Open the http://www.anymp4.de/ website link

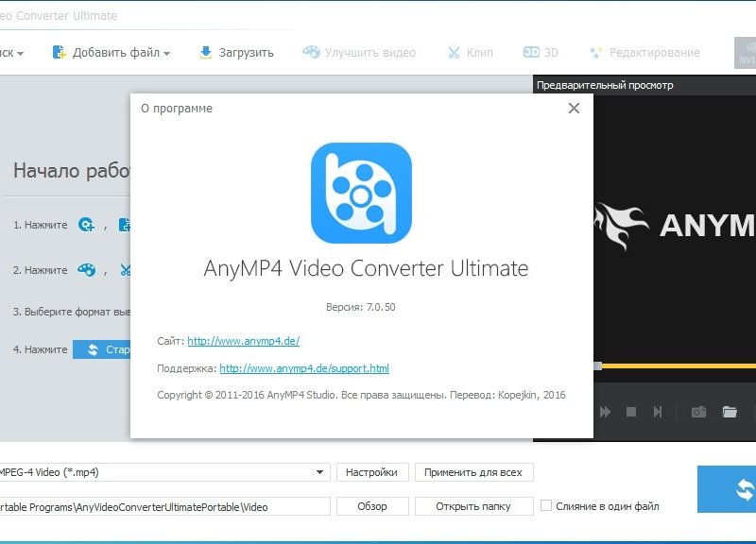[244, 341]
